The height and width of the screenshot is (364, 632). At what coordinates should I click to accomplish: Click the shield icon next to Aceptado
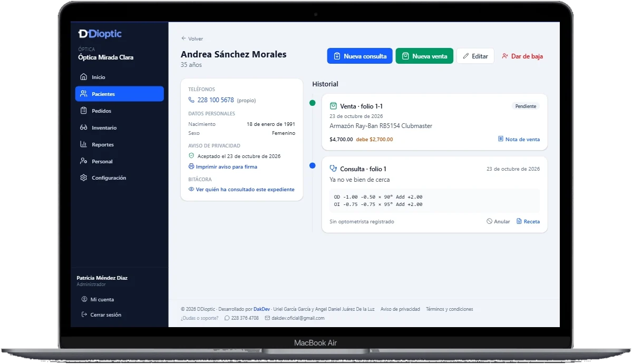tap(191, 156)
